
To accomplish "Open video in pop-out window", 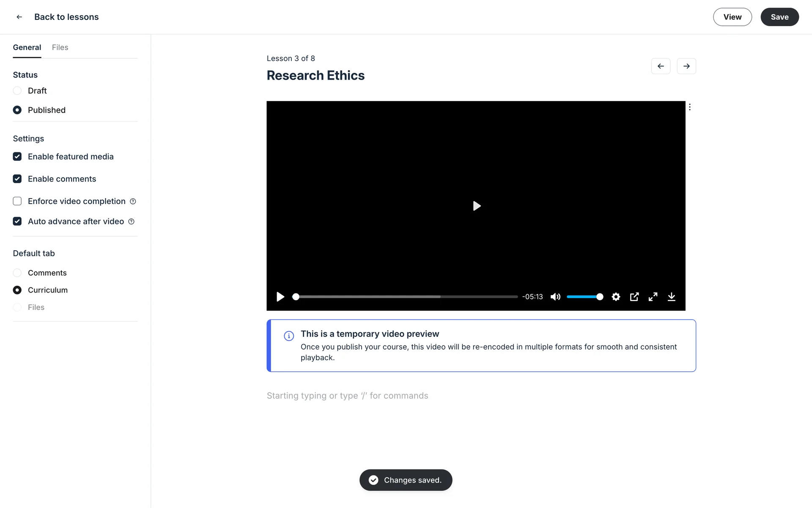I will 634,297.
